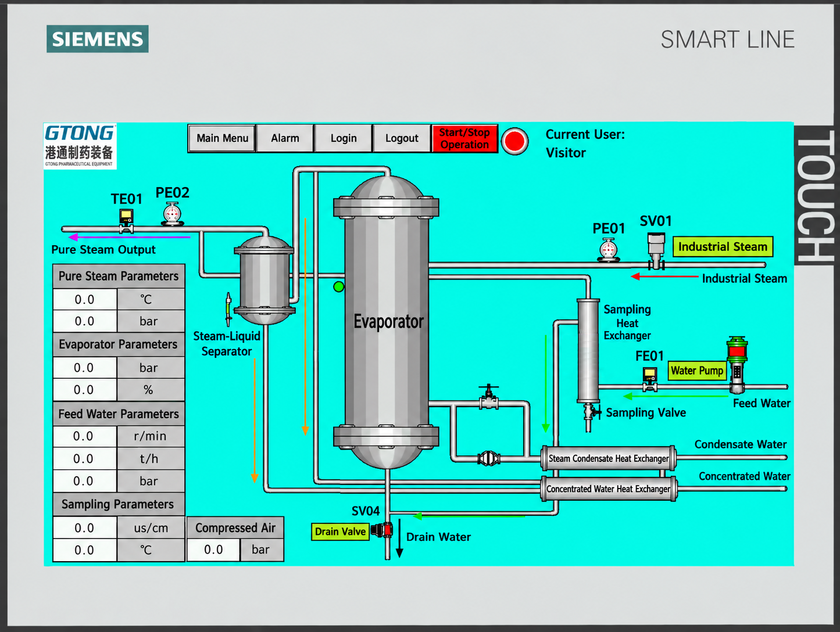Viewport: 840px width, 632px height.
Task: Click the Pure Steam Output label
Action: coord(103,250)
